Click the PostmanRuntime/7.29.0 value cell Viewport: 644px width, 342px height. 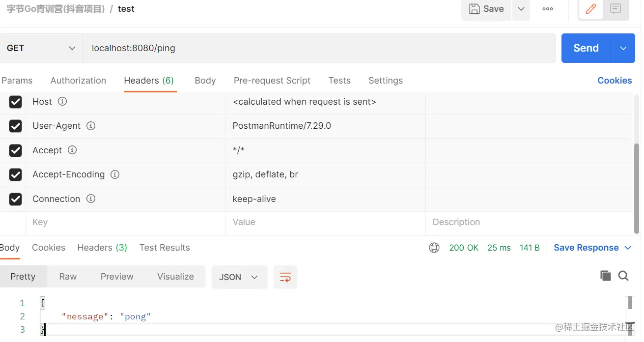pyautogui.click(x=325, y=126)
